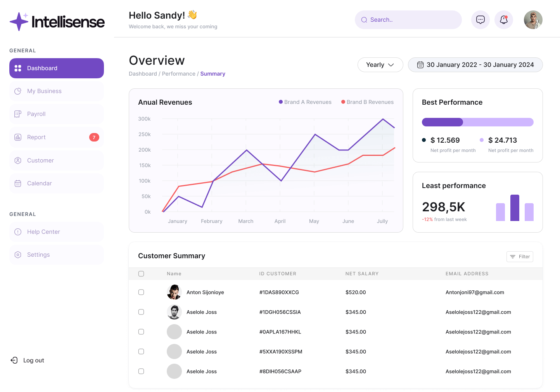Viewport: 560px width, 392px height.
Task: Click the Help Center info icon
Action: click(18, 232)
